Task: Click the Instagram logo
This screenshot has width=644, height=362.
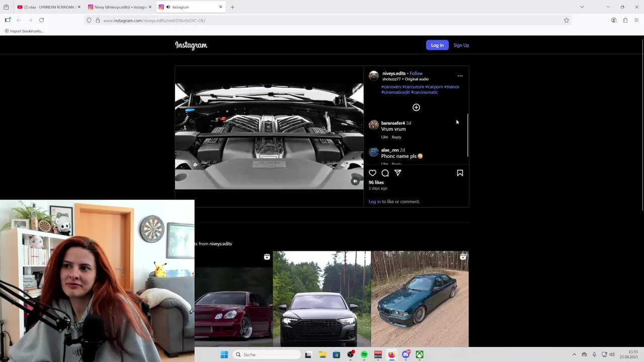Action: [x=191, y=45]
